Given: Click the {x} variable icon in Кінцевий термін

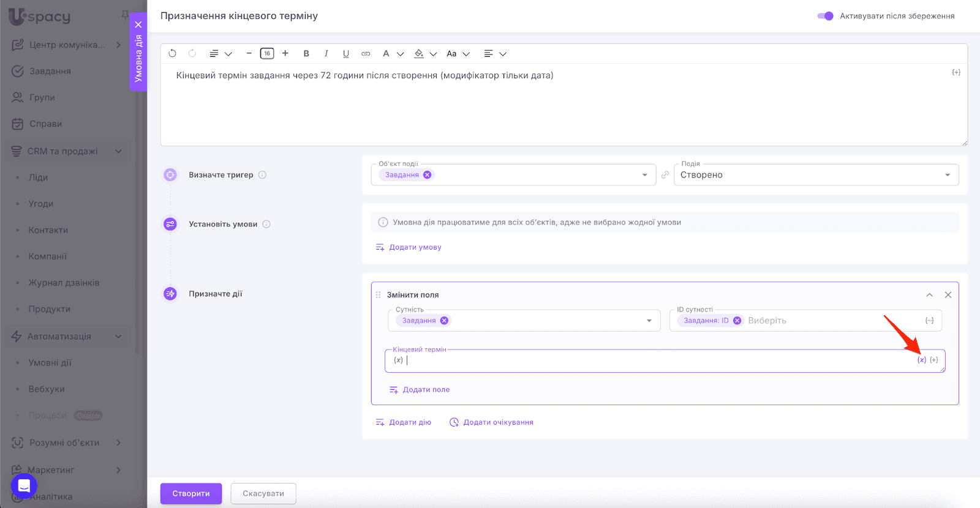Looking at the screenshot, I should [921, 360].
